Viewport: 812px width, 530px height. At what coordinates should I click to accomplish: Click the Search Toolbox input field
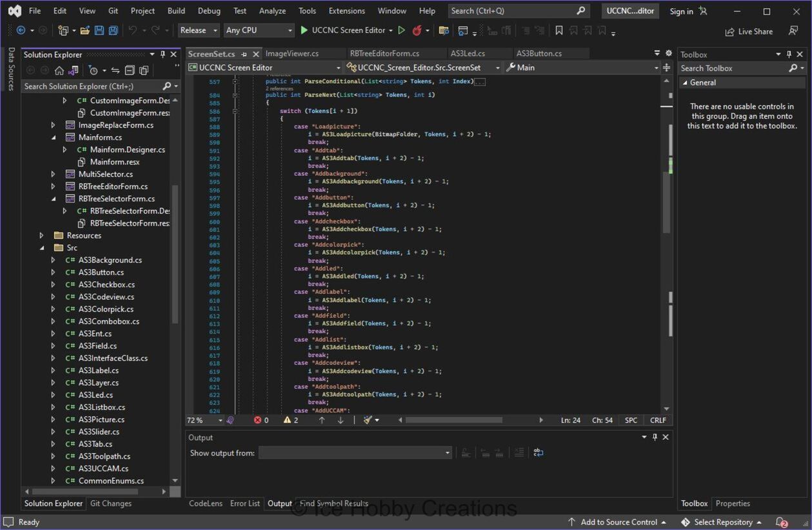point(733,68)
